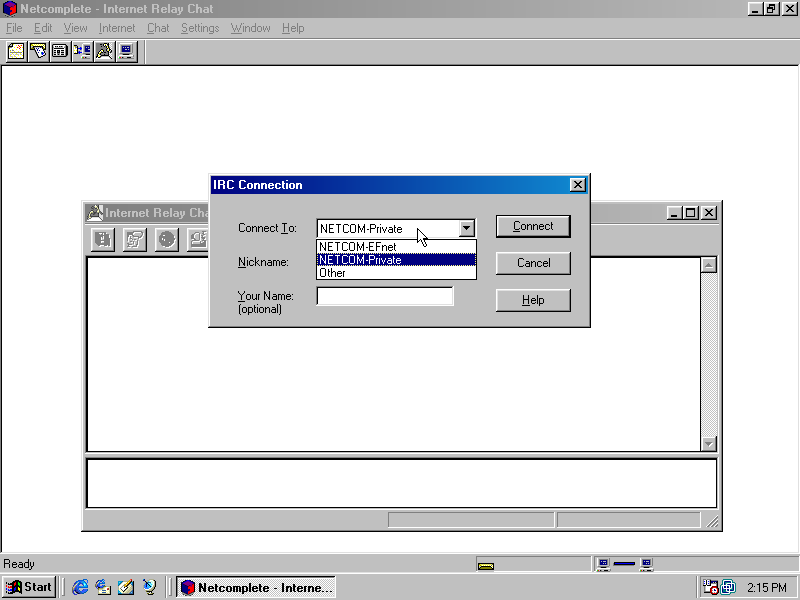The height and width of the screenshot is (600, 800).
Task: Click the chat window scrollbar up arrow
Action: pos(708,265)
